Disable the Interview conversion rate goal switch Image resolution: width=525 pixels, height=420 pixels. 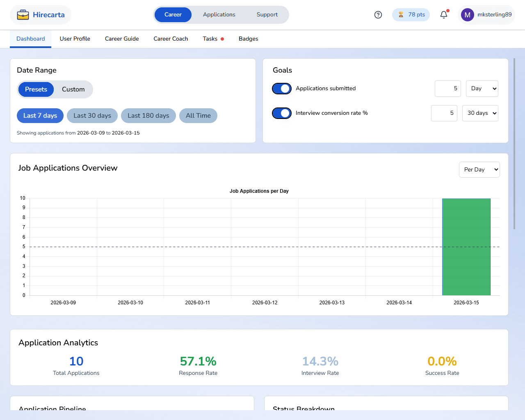(282, 113)
